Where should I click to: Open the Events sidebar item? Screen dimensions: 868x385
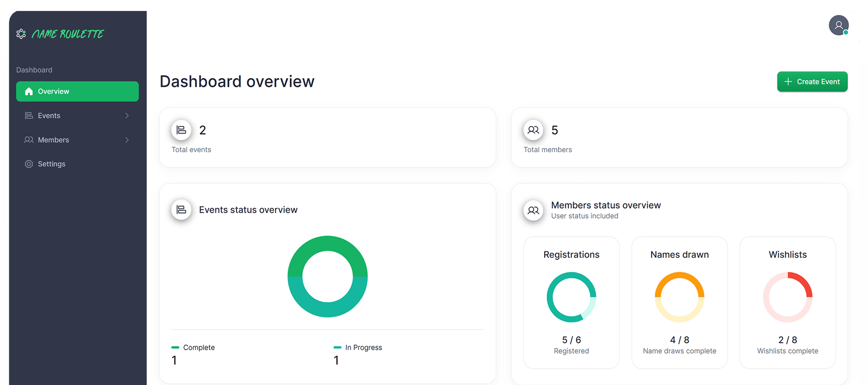pos(49,116)
